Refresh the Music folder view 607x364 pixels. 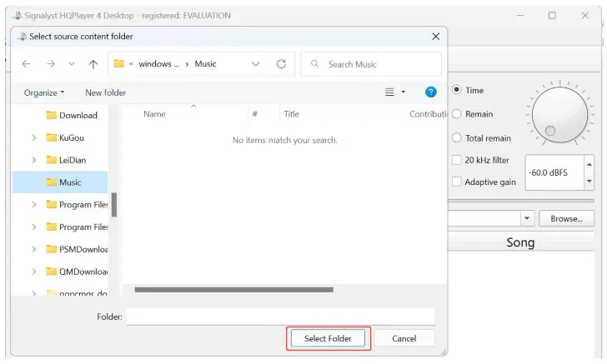(282, 64)
